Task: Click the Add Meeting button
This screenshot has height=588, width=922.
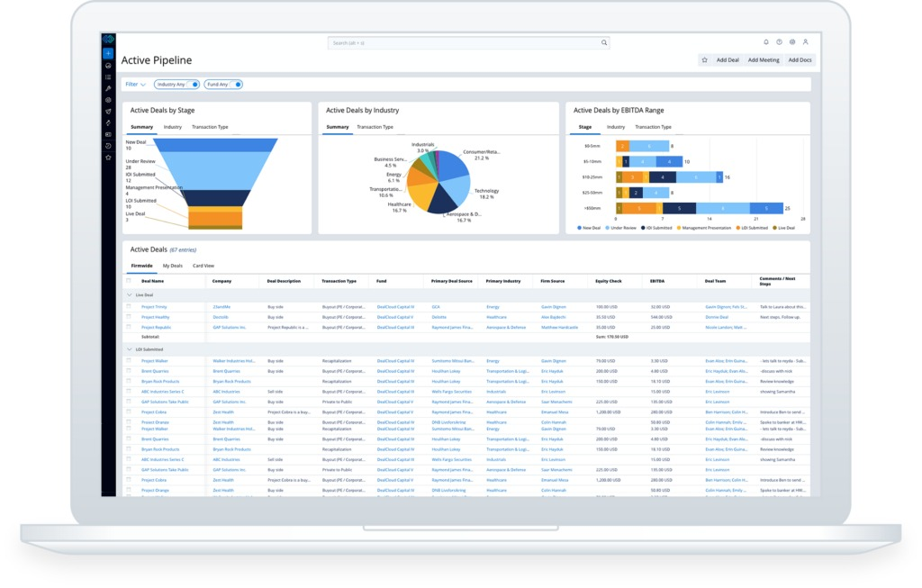Action: pos(764,59)
